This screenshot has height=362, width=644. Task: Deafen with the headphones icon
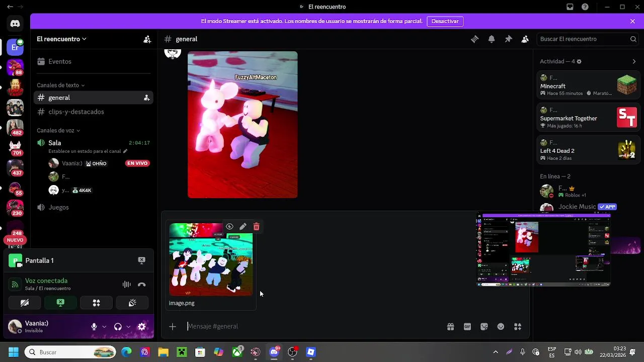118,327
